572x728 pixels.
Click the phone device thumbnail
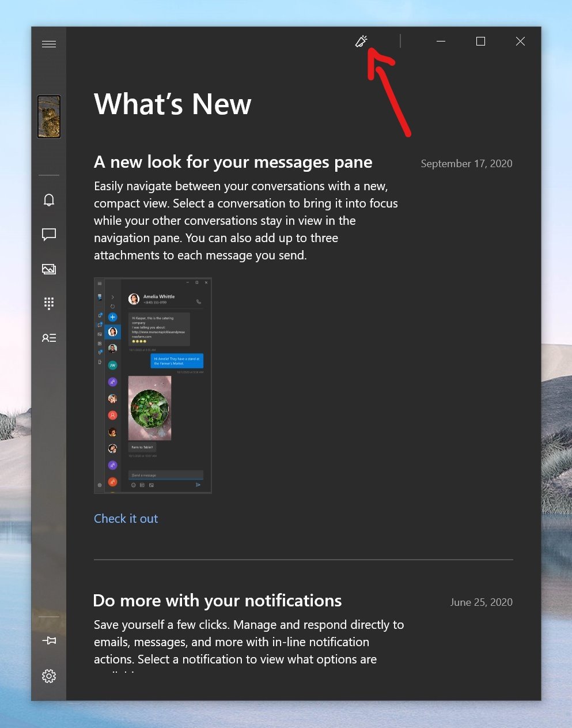[x=49, y=117]
